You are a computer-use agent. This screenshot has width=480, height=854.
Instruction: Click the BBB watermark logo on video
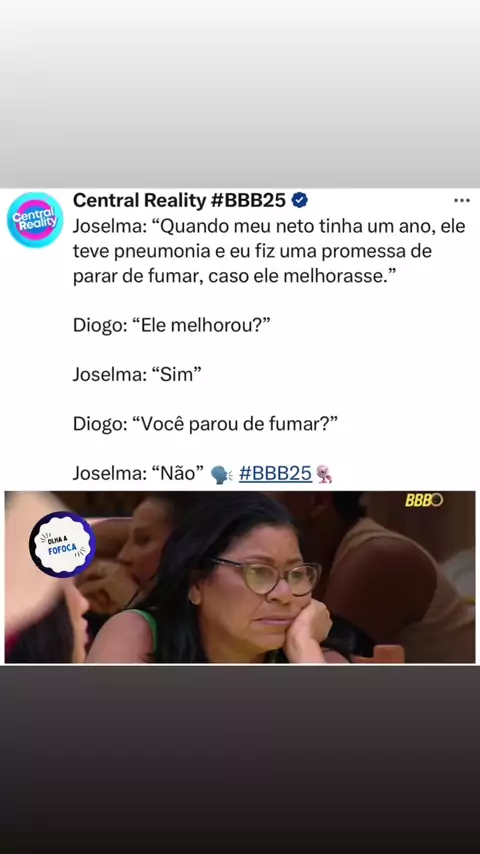(423, 500)
